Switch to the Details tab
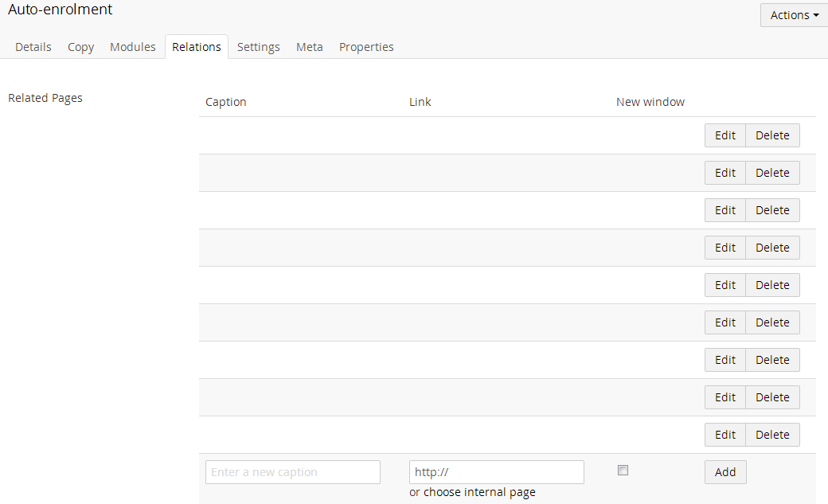828x504 pixels. coord(33,47)
